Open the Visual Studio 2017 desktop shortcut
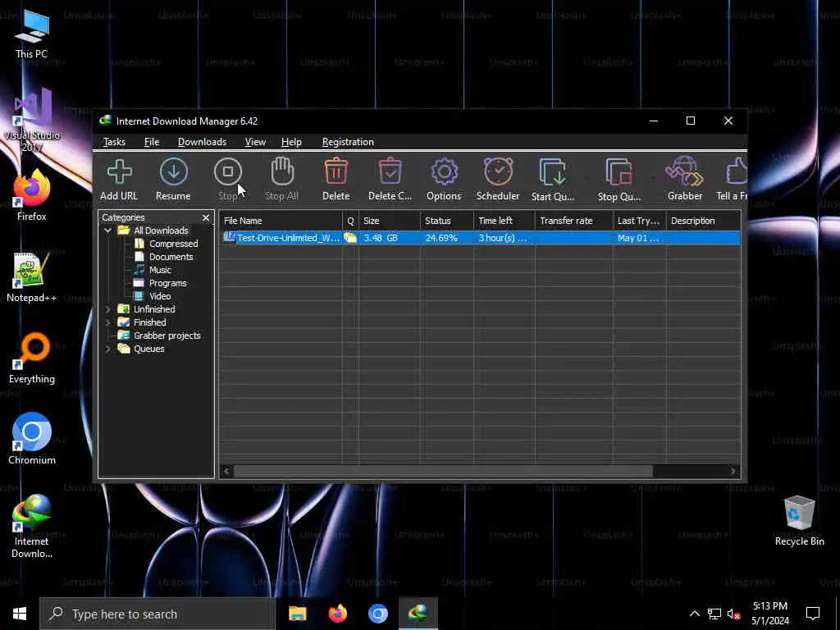840x630 pixels. click(x=32, y=119)
